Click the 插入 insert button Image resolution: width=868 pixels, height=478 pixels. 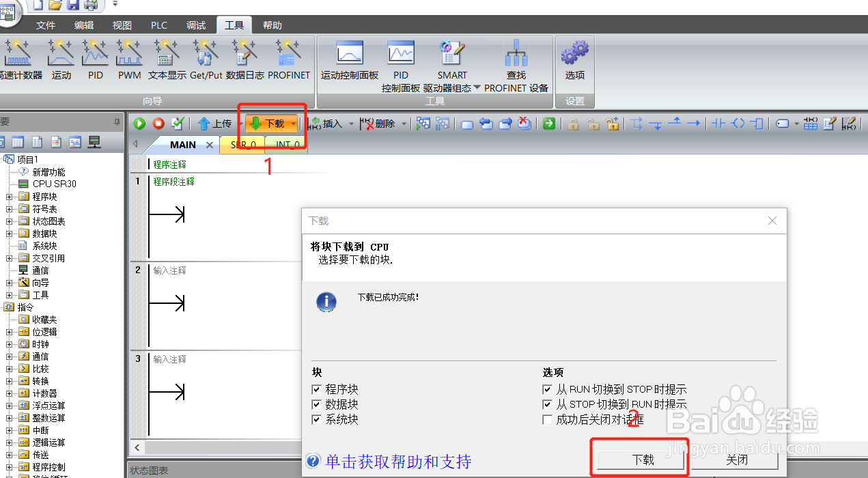(325, 124)
